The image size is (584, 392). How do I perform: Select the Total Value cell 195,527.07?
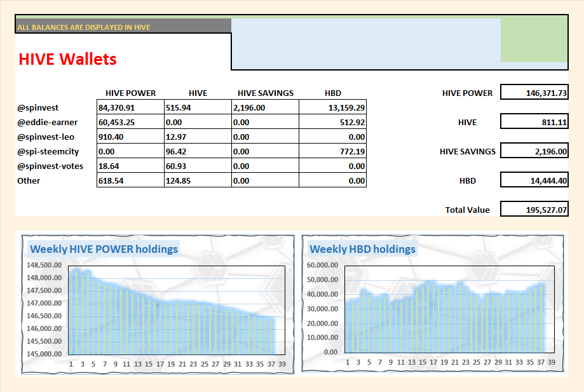coord(534,209)
